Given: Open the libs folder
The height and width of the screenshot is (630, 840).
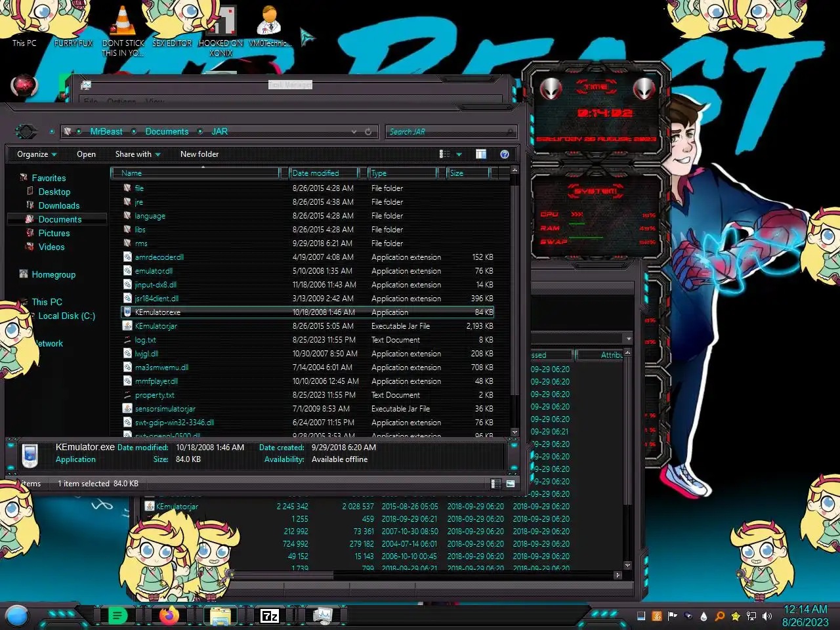Looking at the screenshot, I should coord(308,230).
